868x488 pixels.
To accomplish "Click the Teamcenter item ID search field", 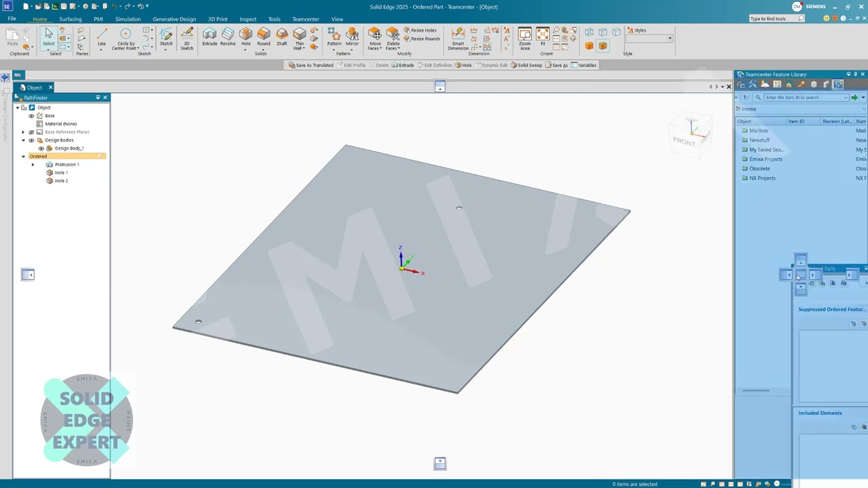I will 806,98.
